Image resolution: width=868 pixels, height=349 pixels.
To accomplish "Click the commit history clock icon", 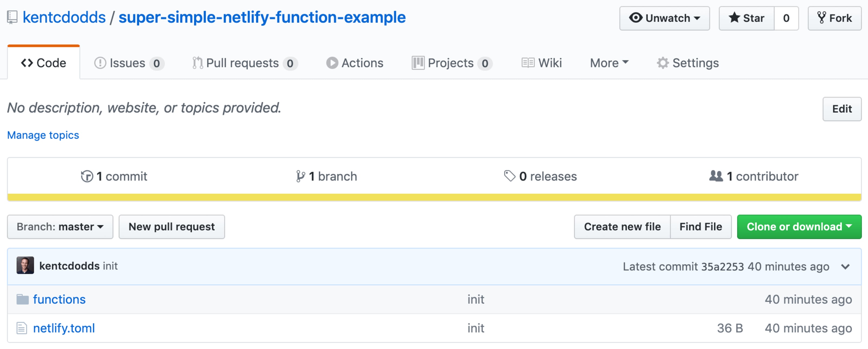I will click(87, 176).
